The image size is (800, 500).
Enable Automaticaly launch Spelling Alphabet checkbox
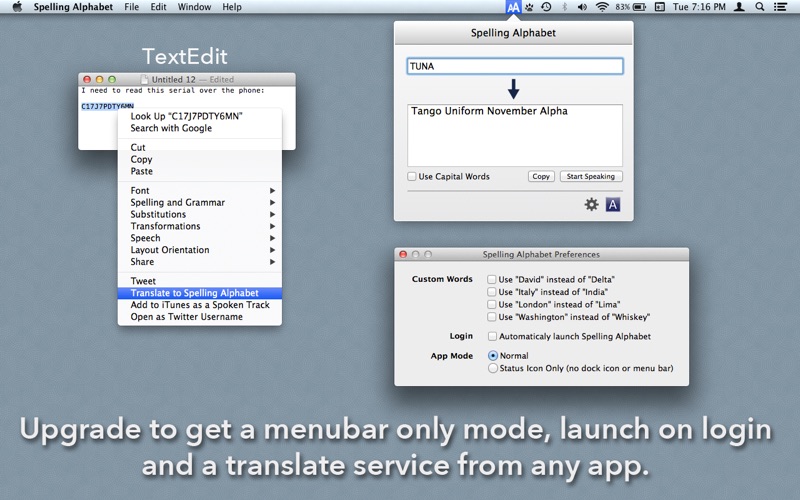point(492,336)
